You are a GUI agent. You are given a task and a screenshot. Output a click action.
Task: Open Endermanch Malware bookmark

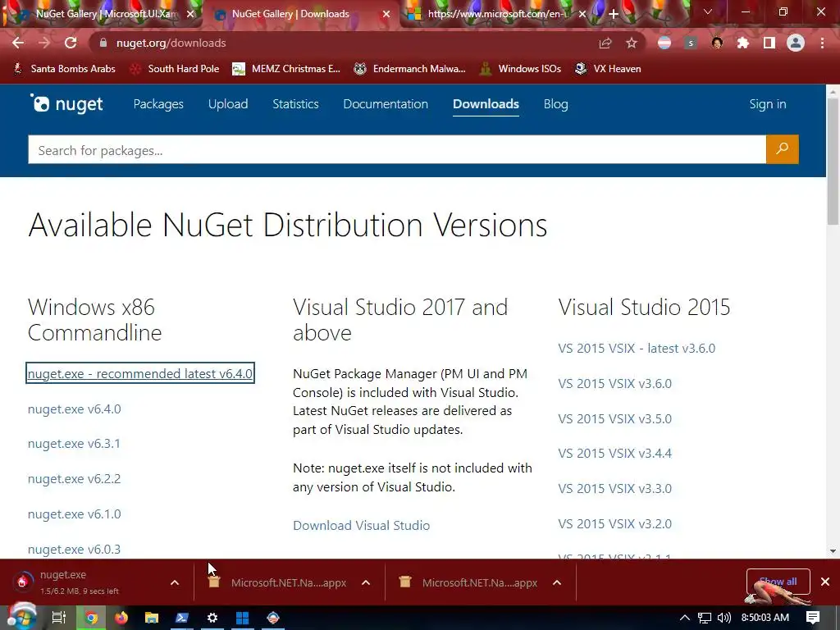(x=410, y=69)
